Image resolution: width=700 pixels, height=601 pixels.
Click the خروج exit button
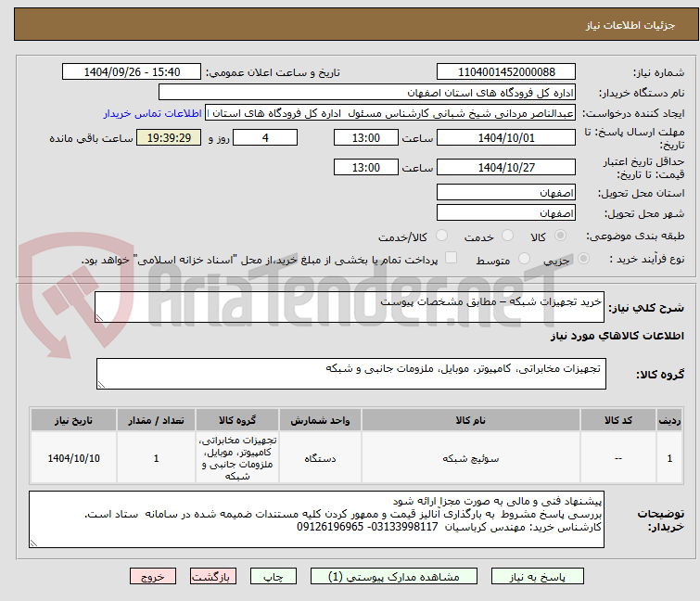[x=153, y=577]
